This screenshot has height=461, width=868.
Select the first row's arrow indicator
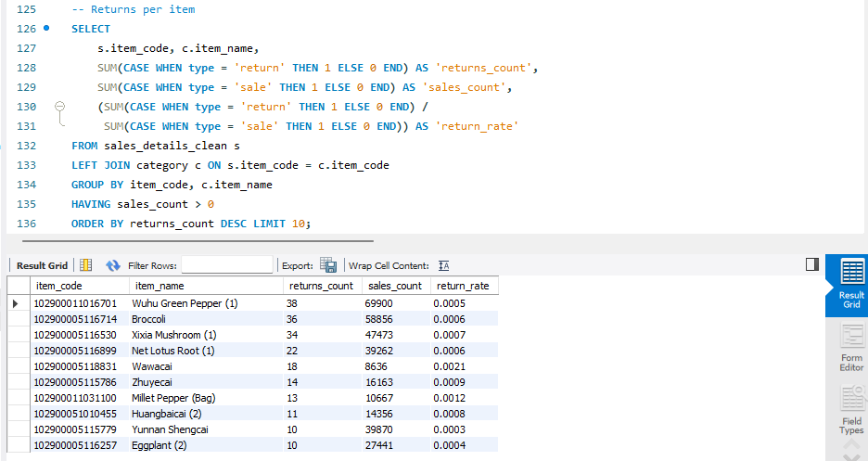coord(16,303)
